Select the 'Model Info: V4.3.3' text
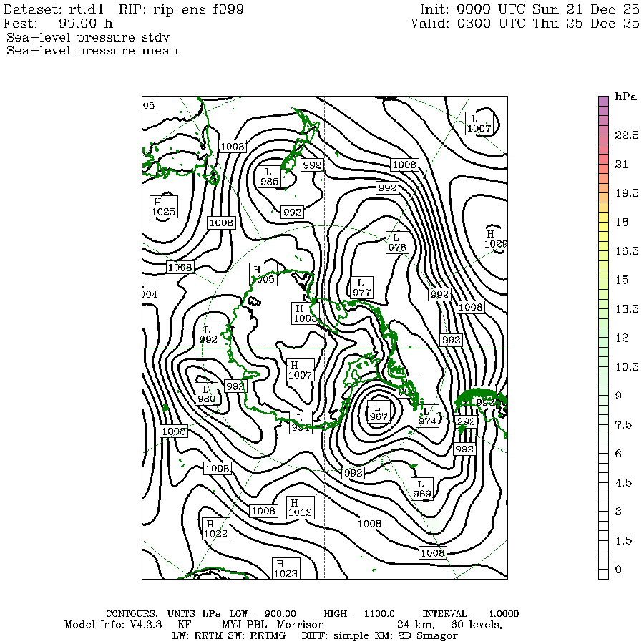Image resolution: width=644 pixels, height=644 pixels. [113, 625]
